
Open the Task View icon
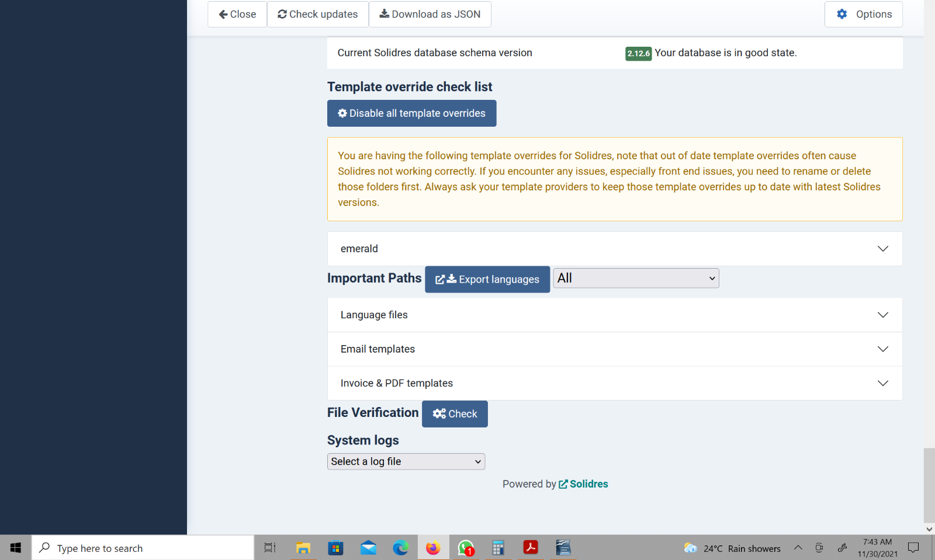[269, 548]
